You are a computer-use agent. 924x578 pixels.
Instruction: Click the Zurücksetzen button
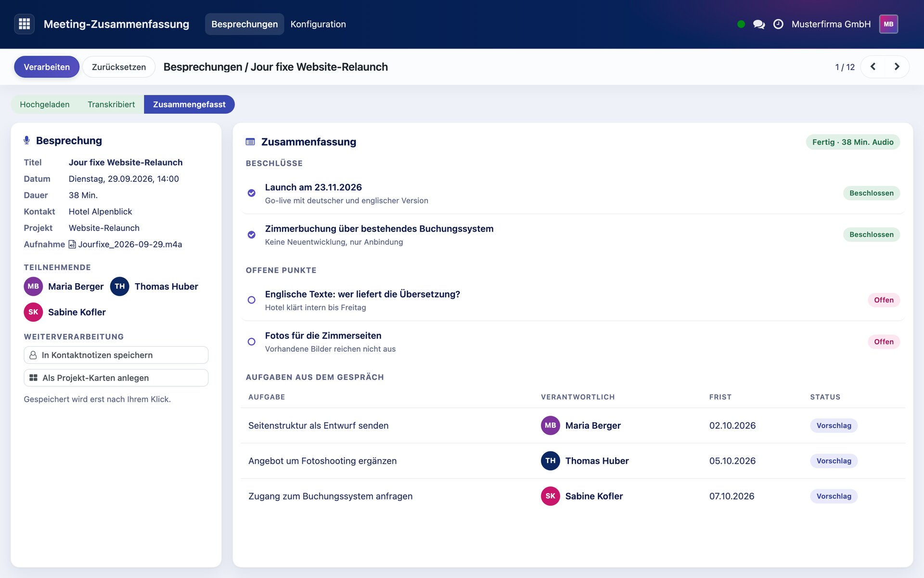pos(119,67)
